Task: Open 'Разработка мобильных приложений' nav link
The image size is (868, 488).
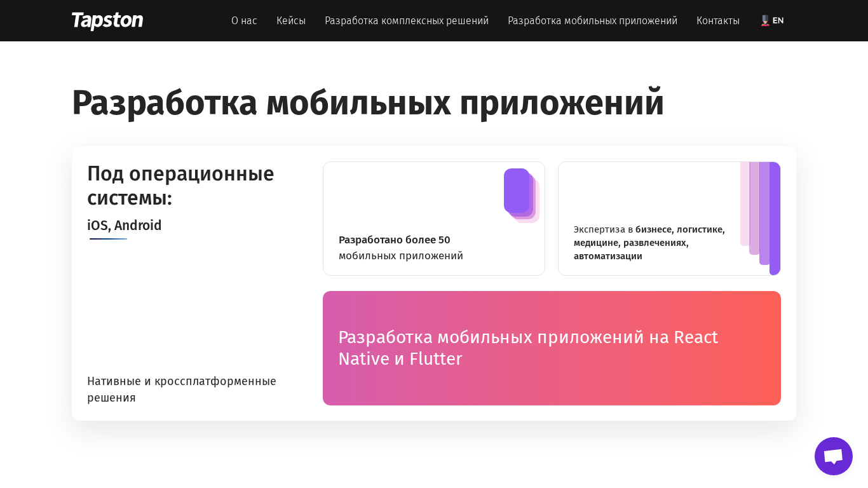Action: pyautogui.click(x=592, y=21)
